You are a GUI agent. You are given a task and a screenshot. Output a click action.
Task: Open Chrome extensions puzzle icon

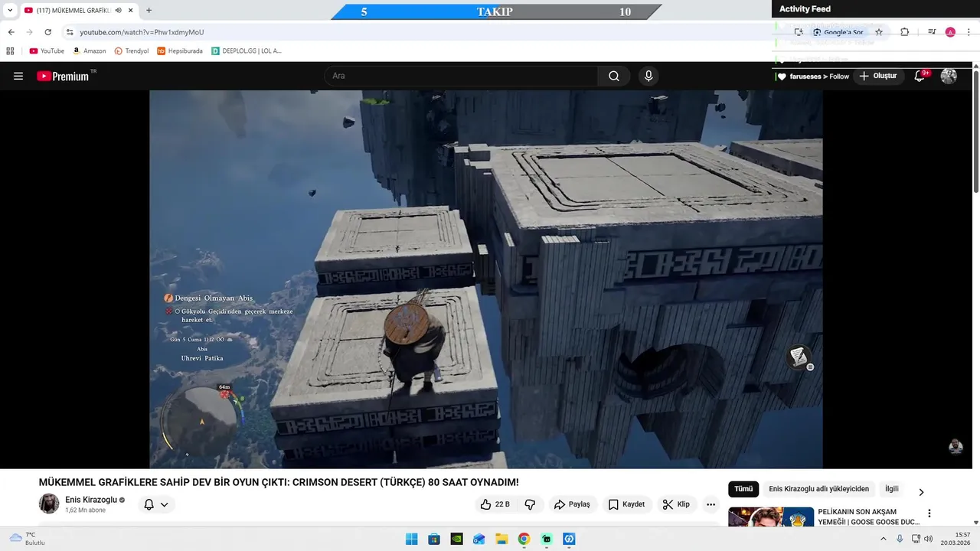click(x=905, y=32)
